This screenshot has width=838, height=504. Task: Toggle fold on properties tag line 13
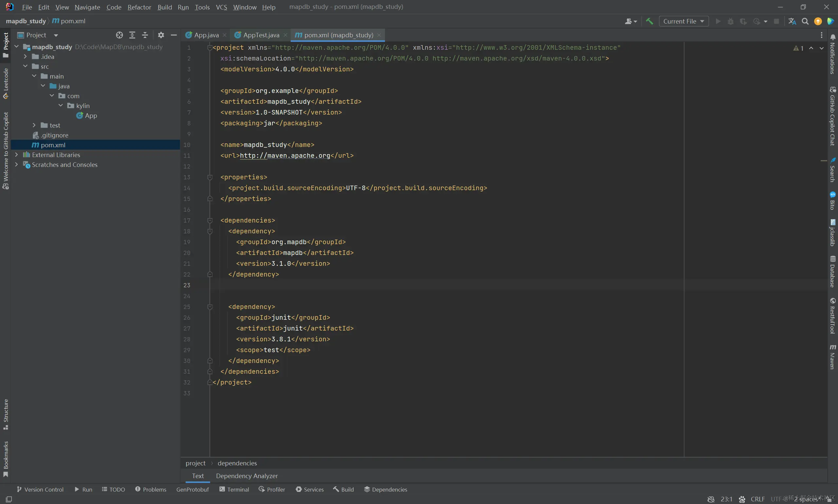210,177
